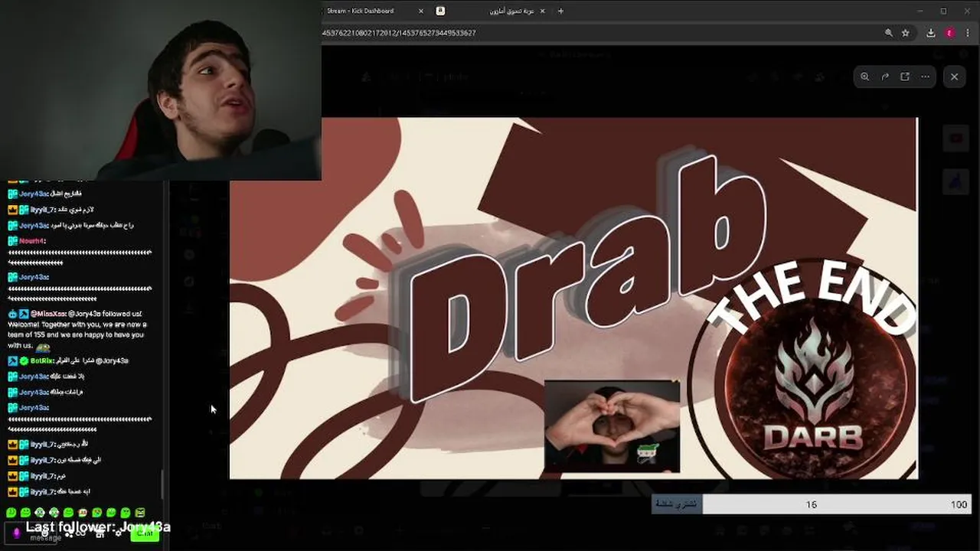Click BotRix username in chat
Screen dimensions: 980x551
point(41,360)
